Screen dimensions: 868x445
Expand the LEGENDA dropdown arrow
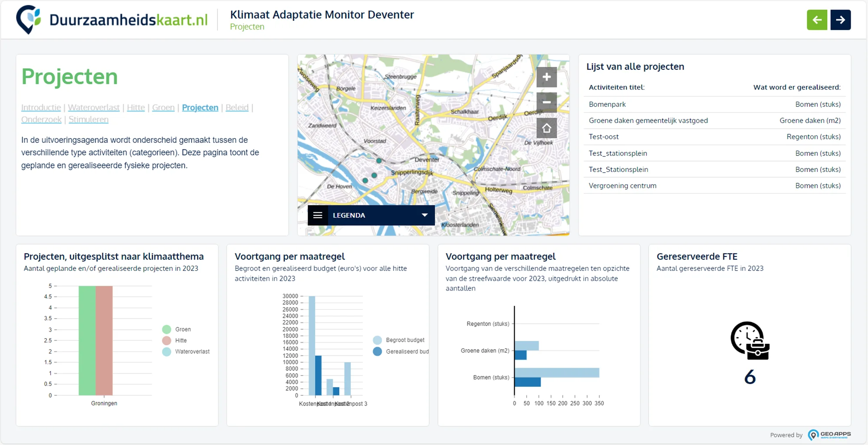click(x=424, y=215)
